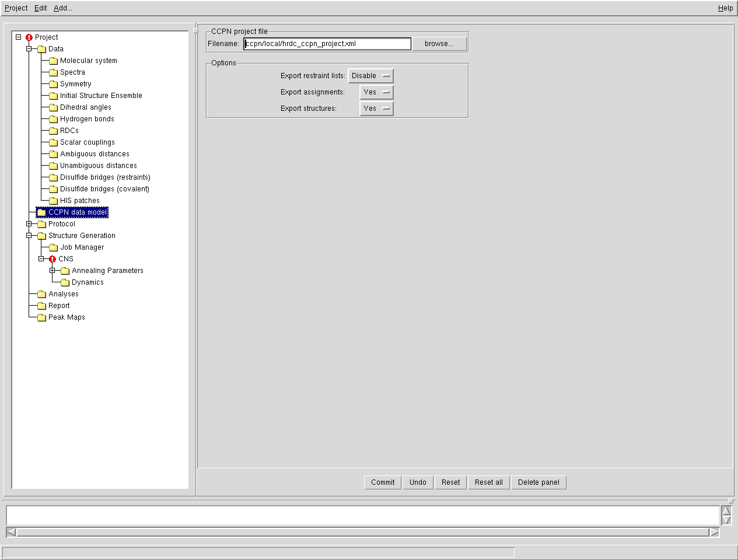738x560 pixels.
Task: Click the red error icon next to CNS
Action: click(53, 258)
